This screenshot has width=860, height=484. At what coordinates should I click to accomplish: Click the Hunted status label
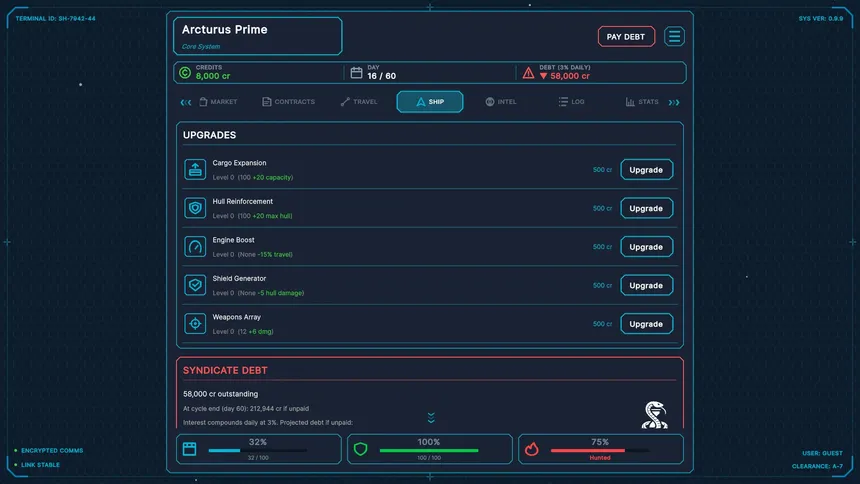[600, 458]
